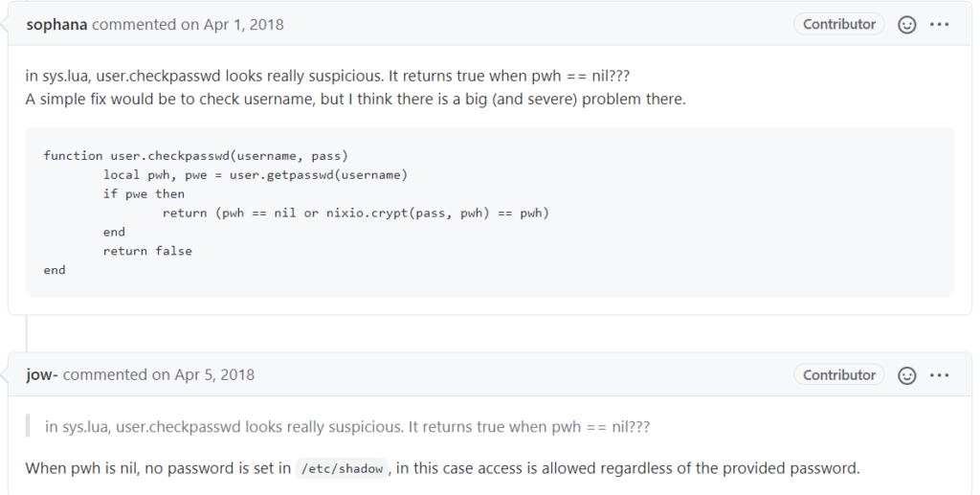This screenshot has height=495, width=980.
Task: Click the Contributor badge on sophana's comment
Action: pos(838,24)
